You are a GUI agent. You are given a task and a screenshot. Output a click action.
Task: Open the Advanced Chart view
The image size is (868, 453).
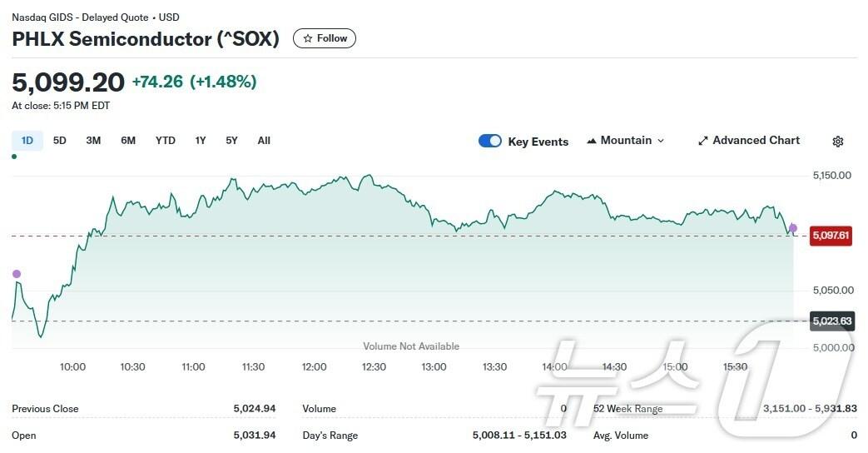[x=749, y=141]
